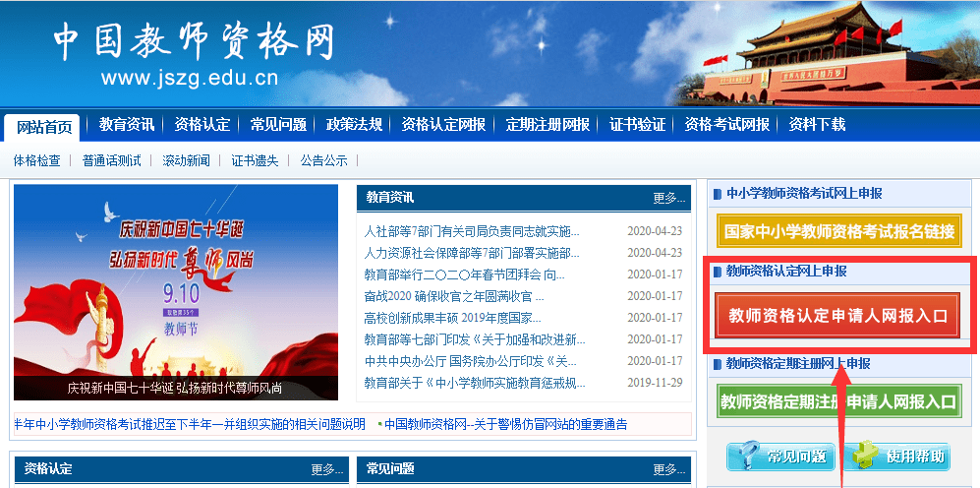Image resolution: width=980 pixels, height=488 pixels.
Task: Click the 中小学教师资格考试网上申报 heading
Action: (804, 194)
